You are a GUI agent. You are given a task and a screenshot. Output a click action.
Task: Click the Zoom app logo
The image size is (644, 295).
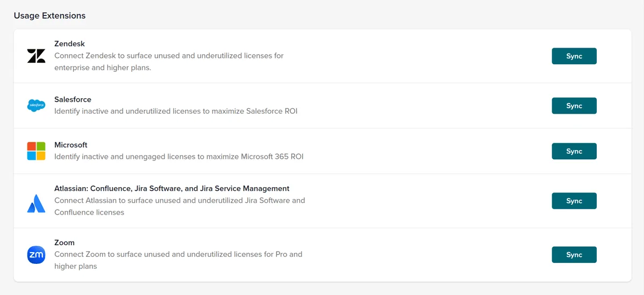point(36,255)
